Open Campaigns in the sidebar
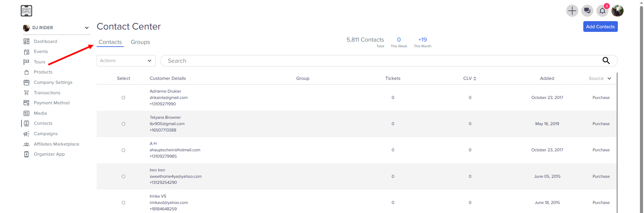The height and width of the screenshot is (213, 644). (46, 134)
